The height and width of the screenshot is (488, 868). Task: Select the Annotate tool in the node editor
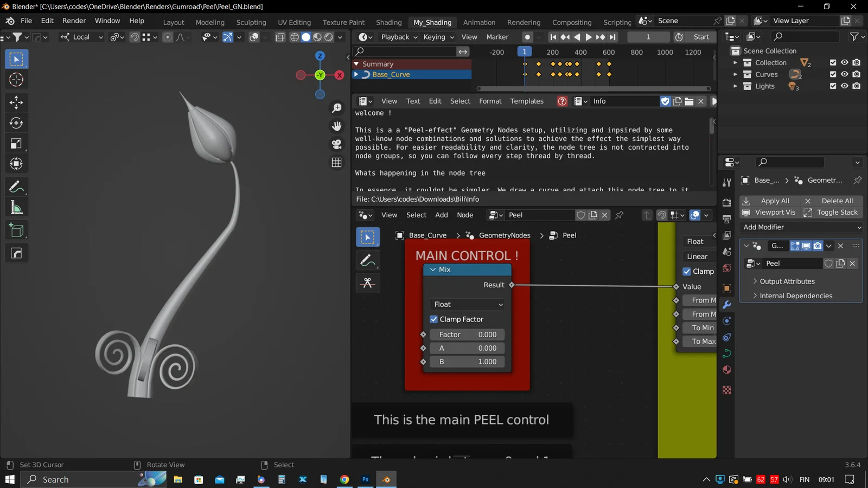(368, 260)
